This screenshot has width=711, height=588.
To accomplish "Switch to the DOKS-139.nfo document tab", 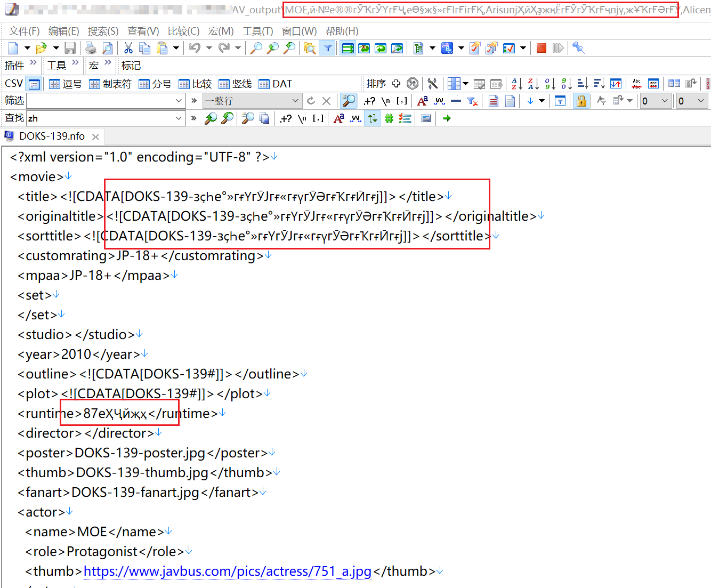I will coord(52,136).
